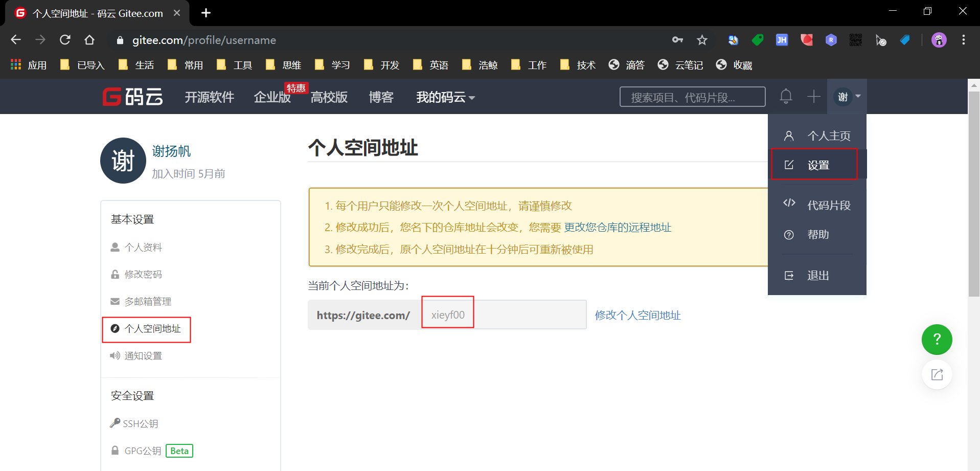Click the 修改个人空间地址 link
Viewport: 980px width, 471px height.
[637, 315]
